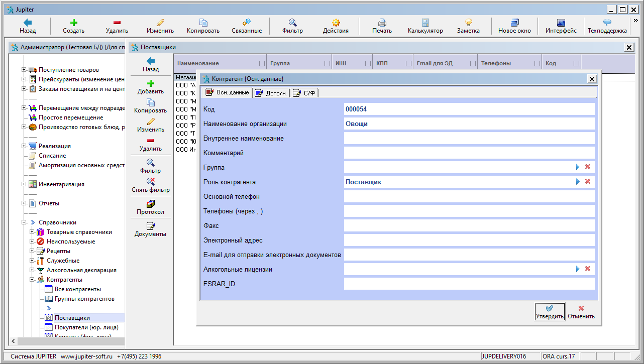The image size is (644, 364).
Task: Switch to the С/Ф tab
Action: click(x=304, y=93)
